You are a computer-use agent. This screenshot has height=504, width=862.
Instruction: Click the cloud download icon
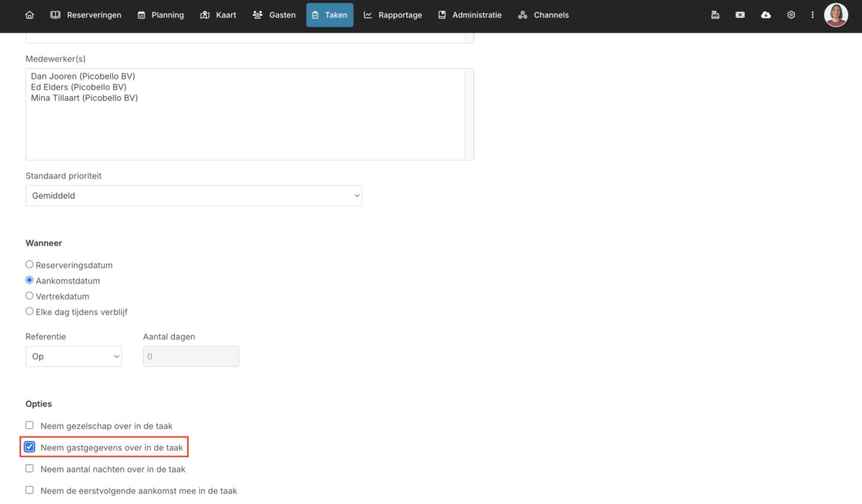click(766, 15)
